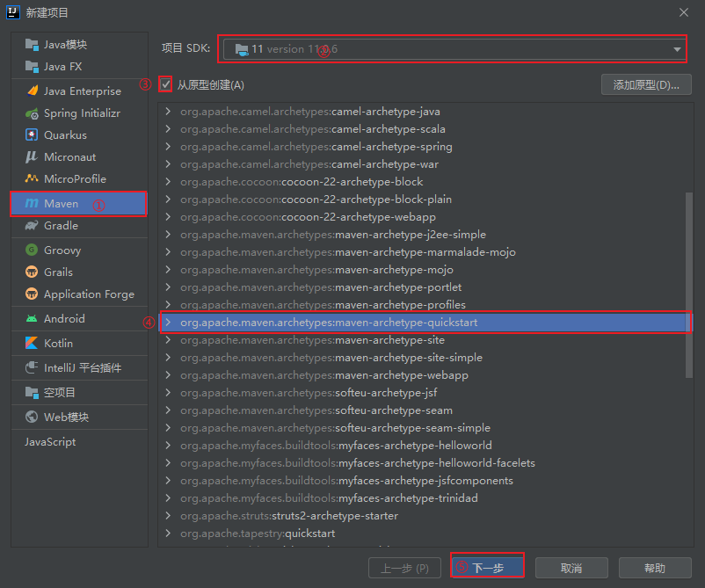The image size is (705, 588).
Task: Click the SDK folder icon in the combo box
Action: [x=242, y=49]
